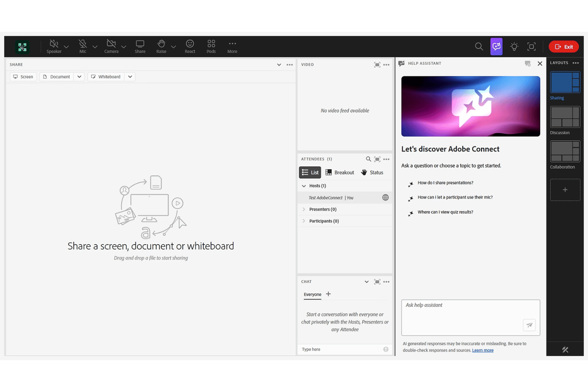
Task: Select the Discussion layout thumbnail
Action: click(565, 117)
